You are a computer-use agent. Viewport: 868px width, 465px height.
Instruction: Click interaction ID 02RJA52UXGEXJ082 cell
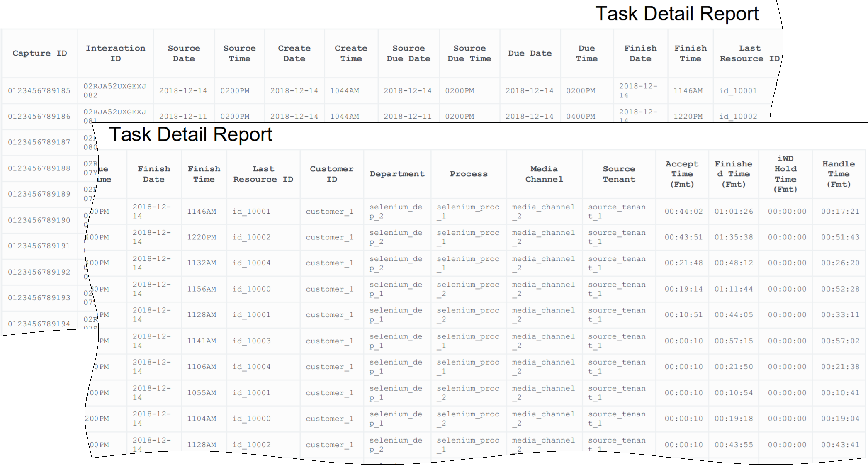tap(115, 90)
